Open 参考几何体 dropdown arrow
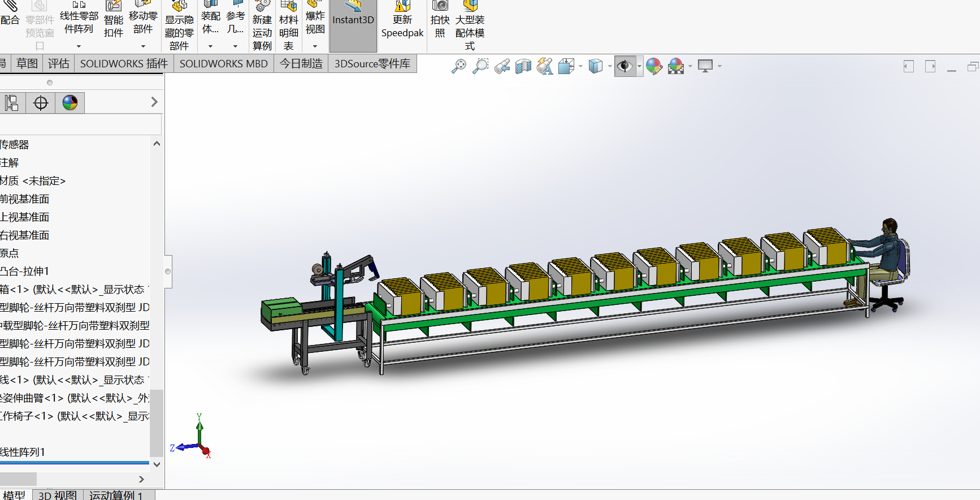This screenshot has width=980, height=500. tap(235, 46)
